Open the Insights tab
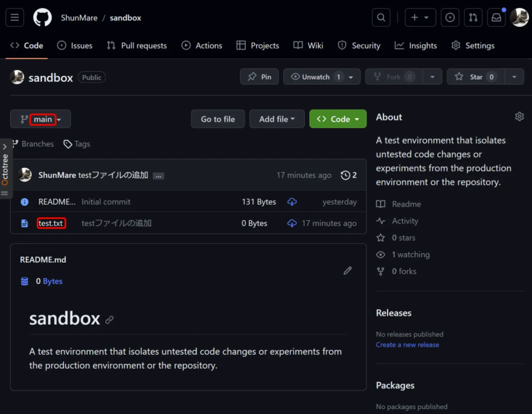Image resolution: width=532 pixels, height=414 pixels. 416,45
